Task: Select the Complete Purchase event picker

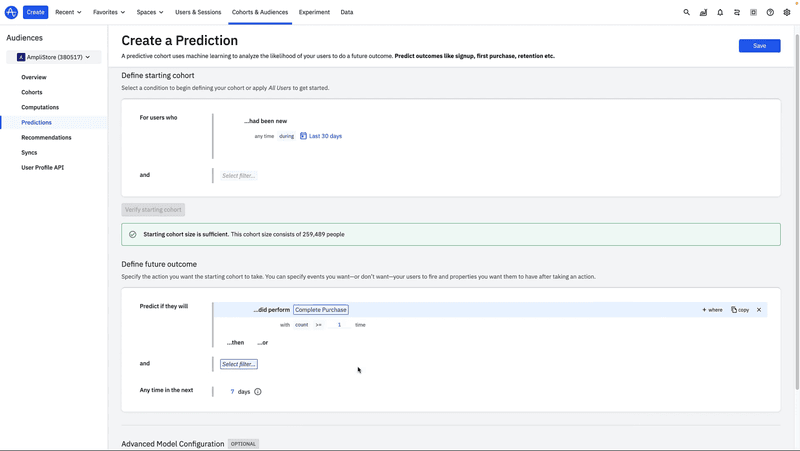Action: click(321, 310)
